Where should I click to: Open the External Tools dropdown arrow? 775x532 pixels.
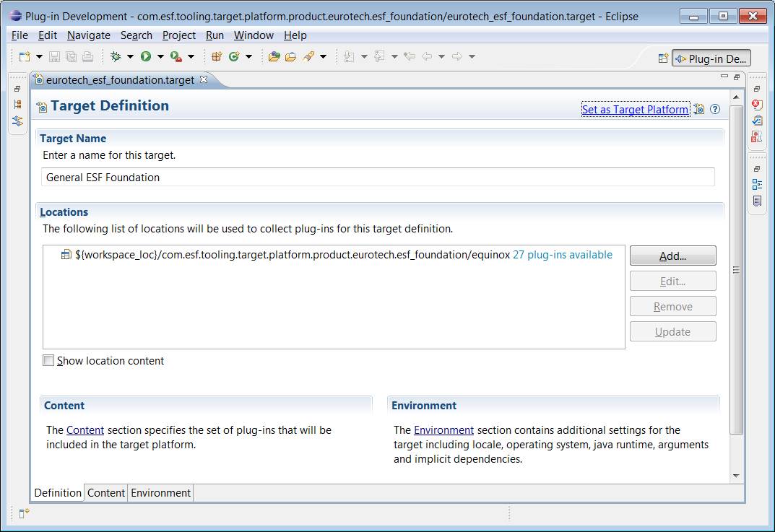coord(191,57)
